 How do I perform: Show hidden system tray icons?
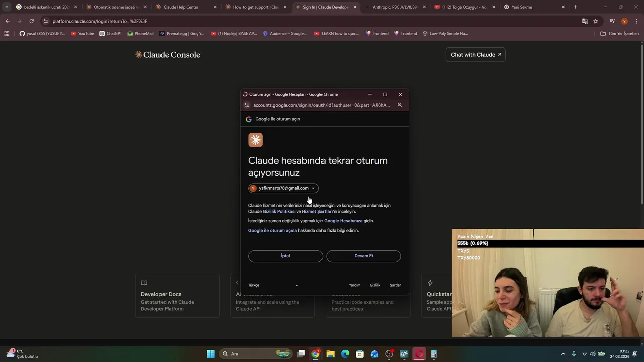click(563, 354)
